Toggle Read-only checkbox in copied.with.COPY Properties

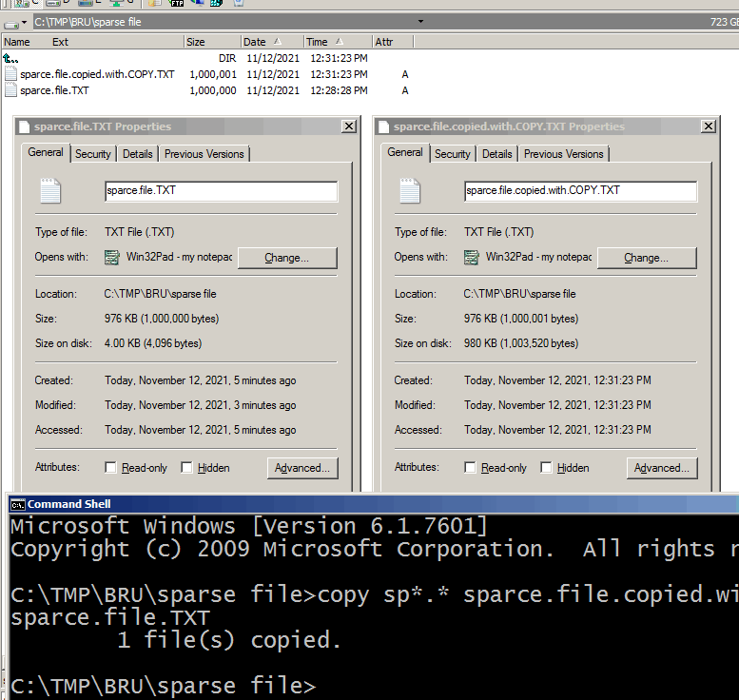[471, 468]
